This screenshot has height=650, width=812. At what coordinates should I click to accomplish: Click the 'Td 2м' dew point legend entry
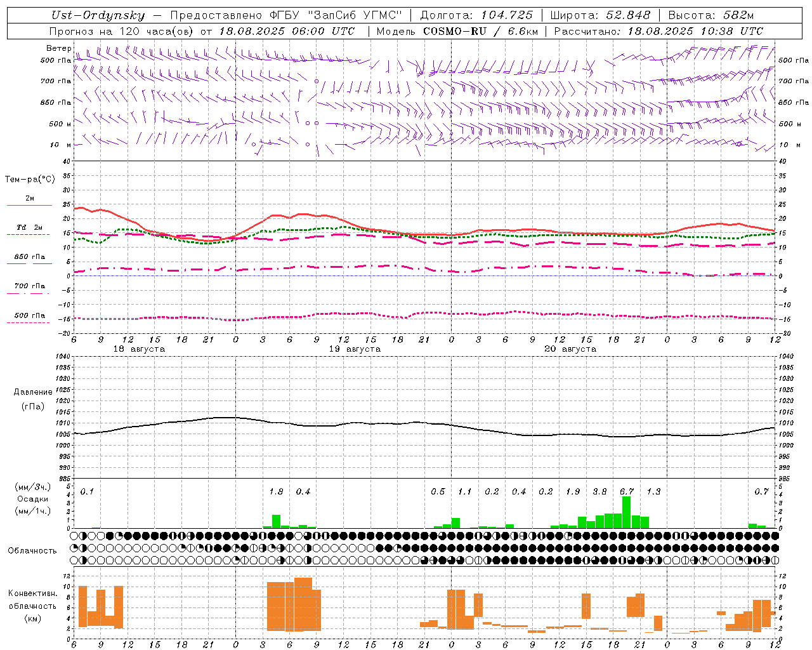[29, 227]
